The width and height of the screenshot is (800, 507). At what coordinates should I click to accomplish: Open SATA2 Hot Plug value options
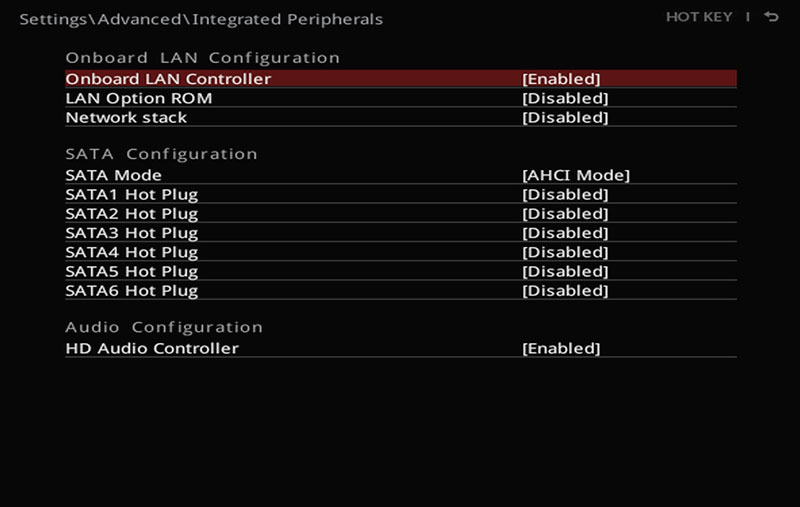click(565, 214)
